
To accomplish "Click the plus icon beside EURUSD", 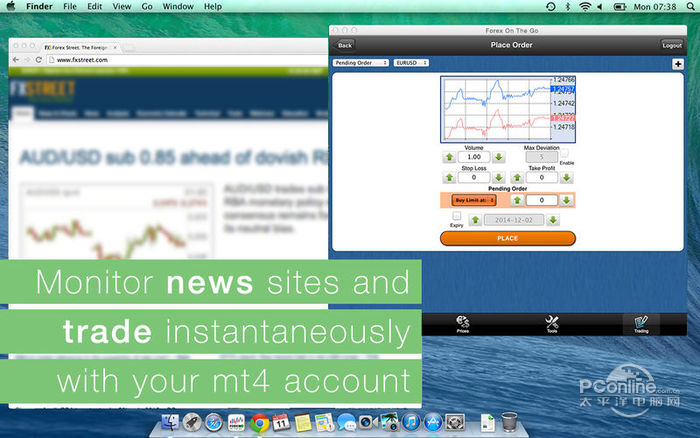I will click(678, 64).
